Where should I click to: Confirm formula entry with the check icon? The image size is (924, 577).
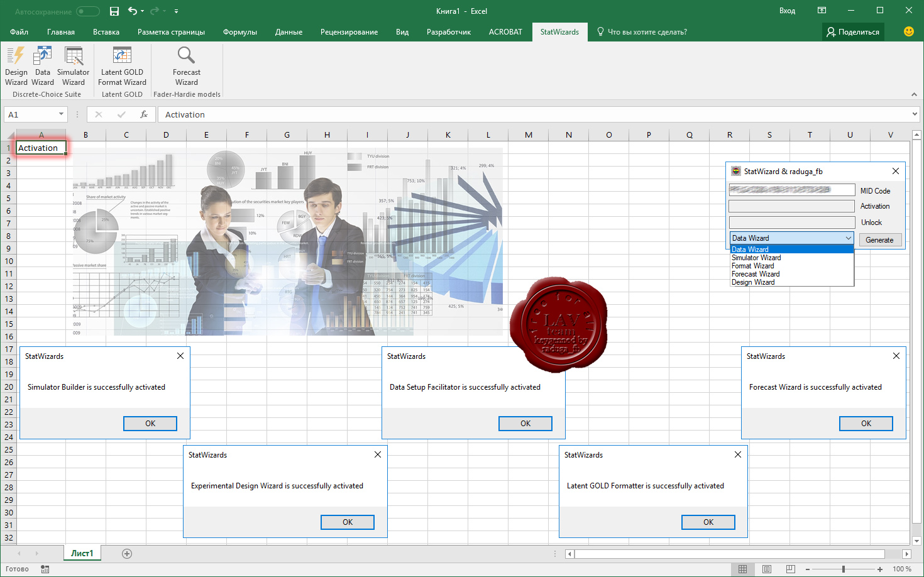point(121,114)
